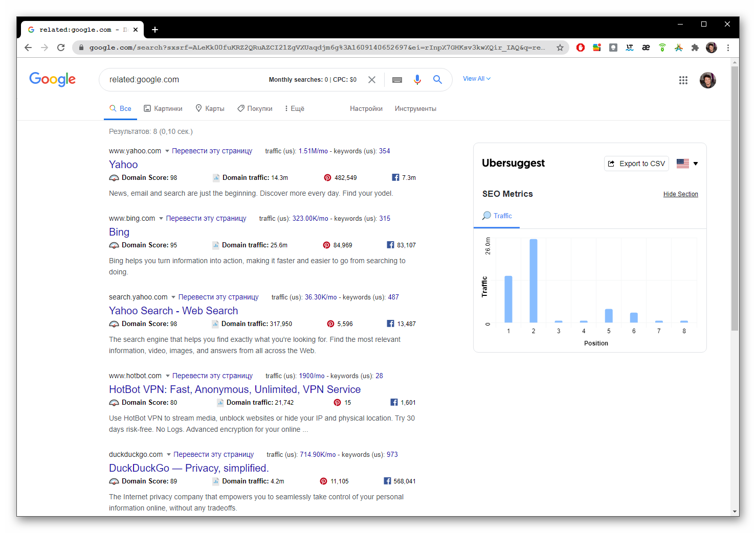Click Hide Section link

[681, 194]
